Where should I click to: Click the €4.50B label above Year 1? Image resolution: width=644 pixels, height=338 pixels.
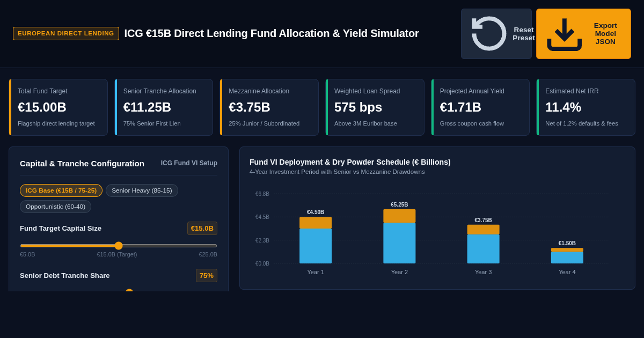(x=316, y=212)
